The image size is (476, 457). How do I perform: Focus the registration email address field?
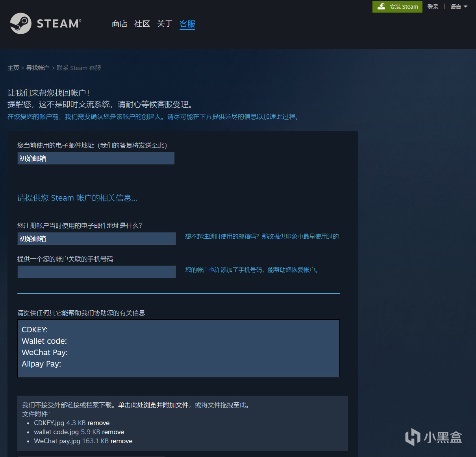(x=96, y=238)
